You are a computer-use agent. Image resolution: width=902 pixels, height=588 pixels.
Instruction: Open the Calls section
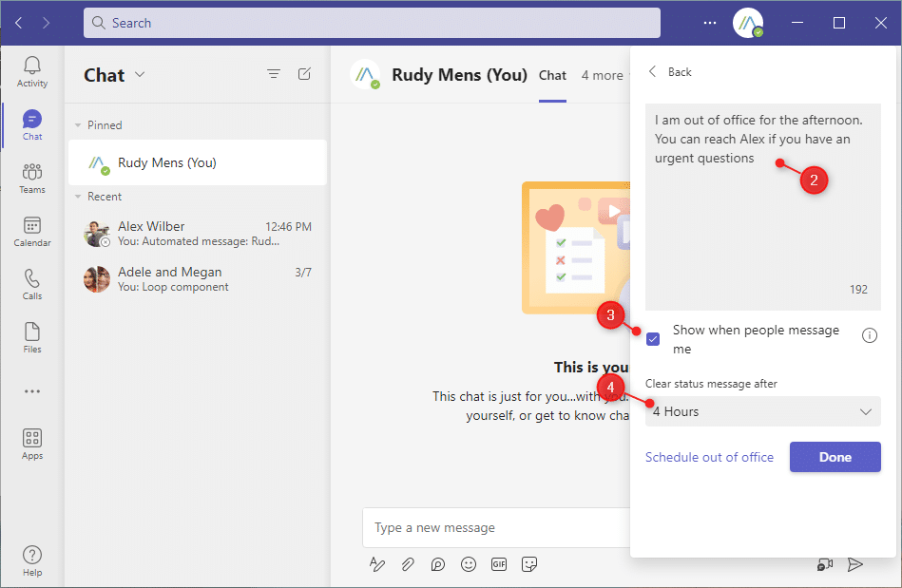(31, 283)
